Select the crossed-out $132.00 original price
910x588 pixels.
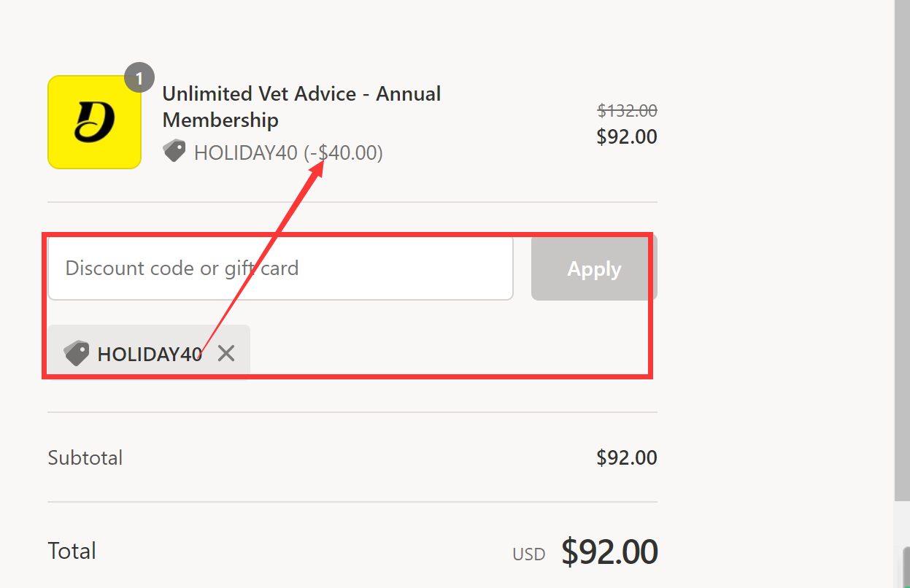(626, 110)
